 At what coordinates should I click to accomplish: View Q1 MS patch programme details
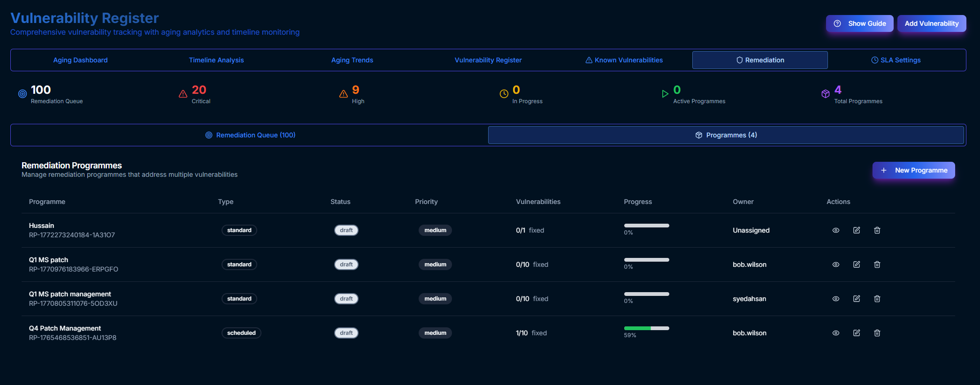[836, 264]
